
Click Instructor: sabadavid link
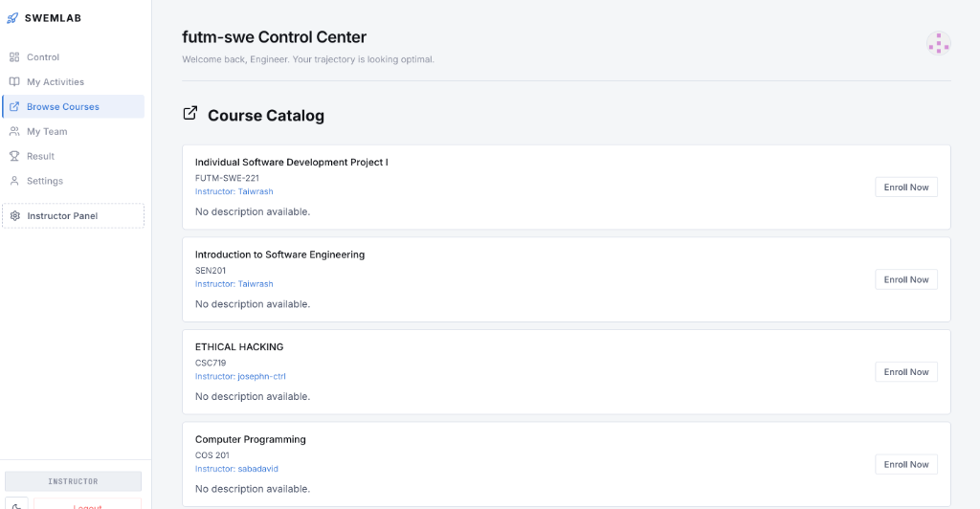[x=236, y=469]
